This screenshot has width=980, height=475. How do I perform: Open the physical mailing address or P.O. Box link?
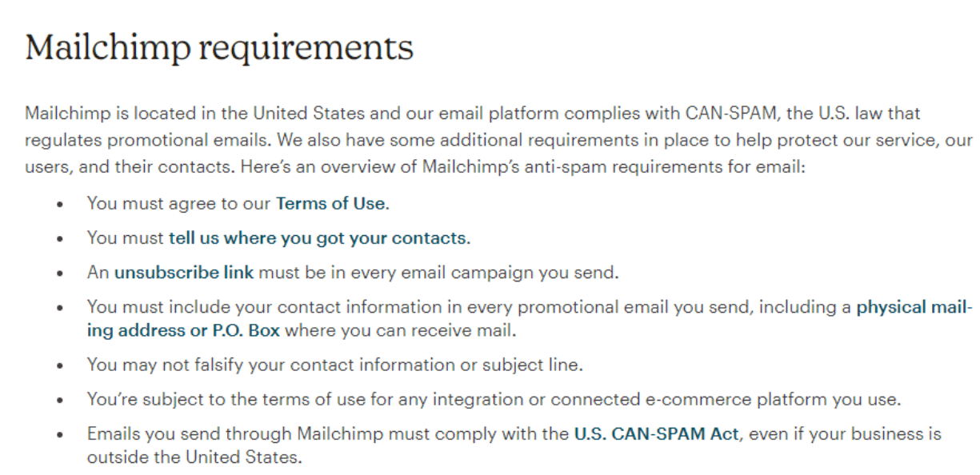click(914, 307)
